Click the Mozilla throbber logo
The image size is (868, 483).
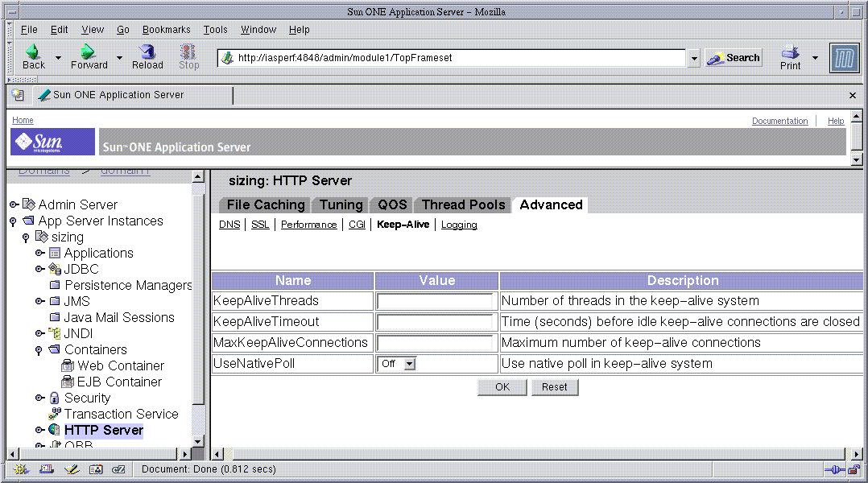click(844, 57)
